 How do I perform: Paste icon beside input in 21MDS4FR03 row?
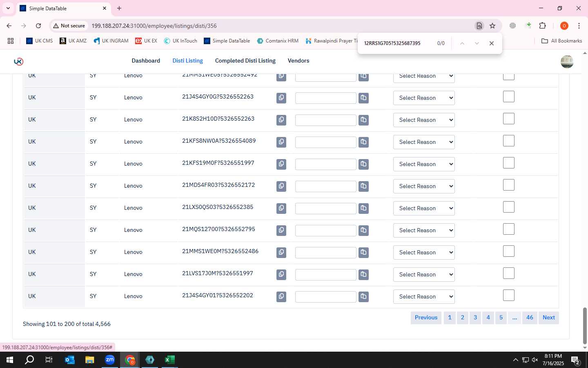(363, 186)
